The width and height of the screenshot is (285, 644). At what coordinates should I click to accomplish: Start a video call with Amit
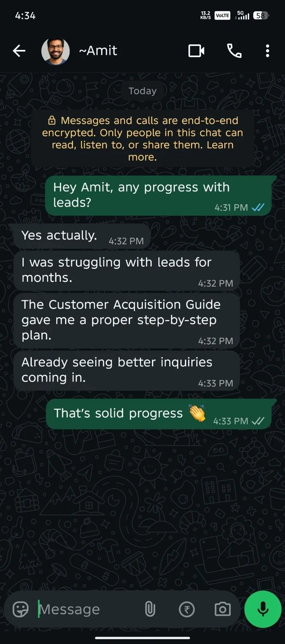[x=196, y=51]
